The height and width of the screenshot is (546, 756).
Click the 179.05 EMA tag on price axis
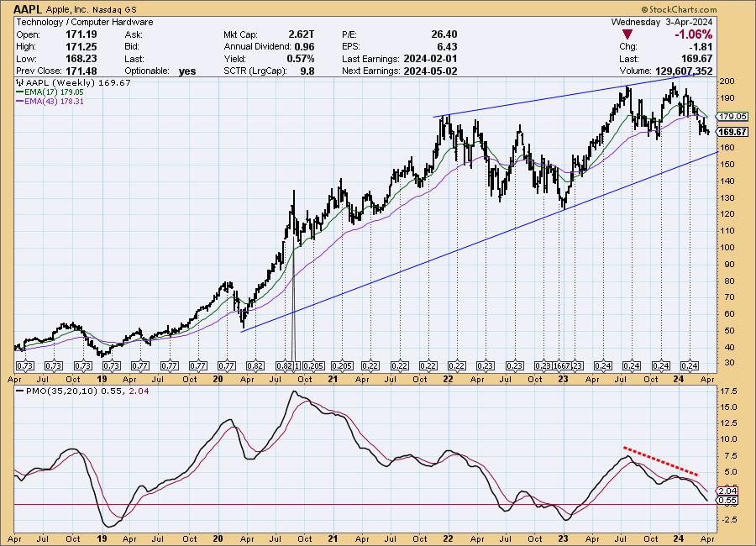(x=732, y=116)
